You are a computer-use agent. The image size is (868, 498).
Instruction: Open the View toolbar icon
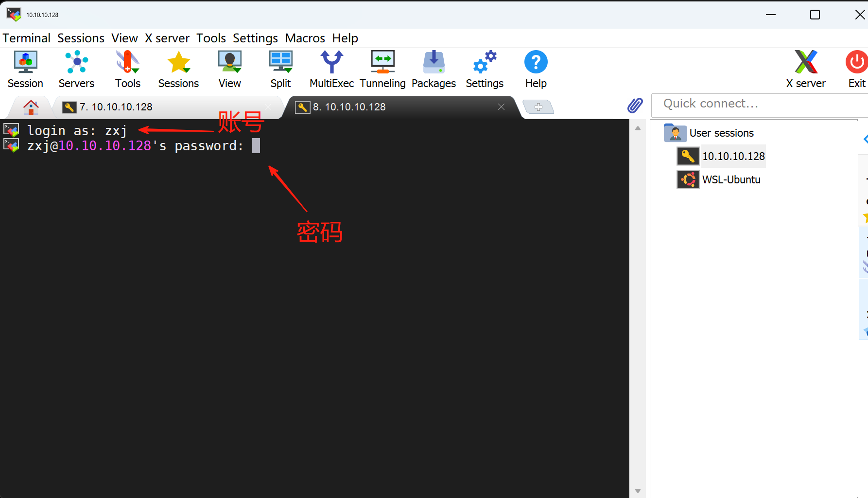click(x=229, y=69)
